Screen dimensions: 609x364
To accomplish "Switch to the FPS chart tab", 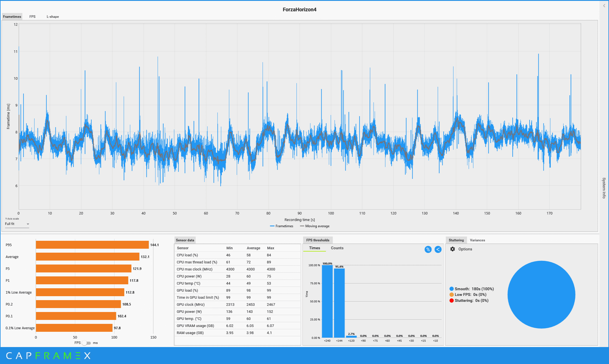I will [x=32, y=17].
